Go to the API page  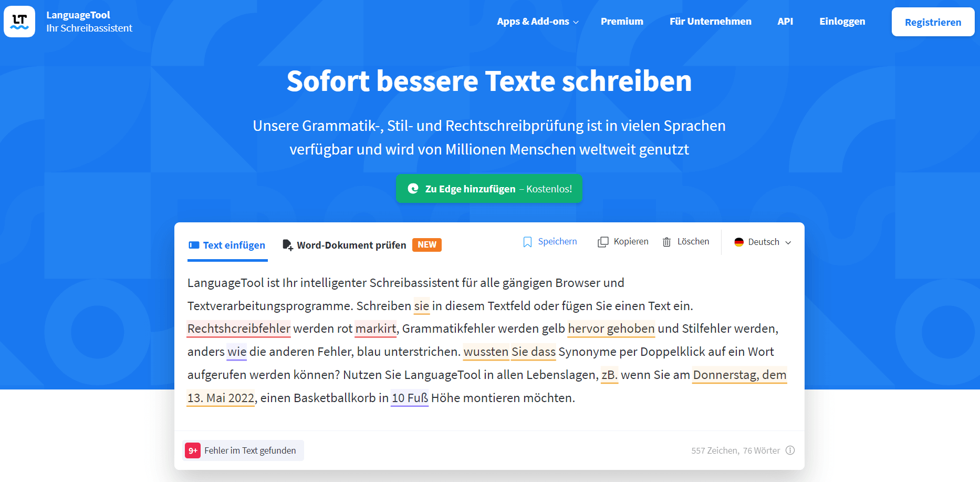pos(785,22)
